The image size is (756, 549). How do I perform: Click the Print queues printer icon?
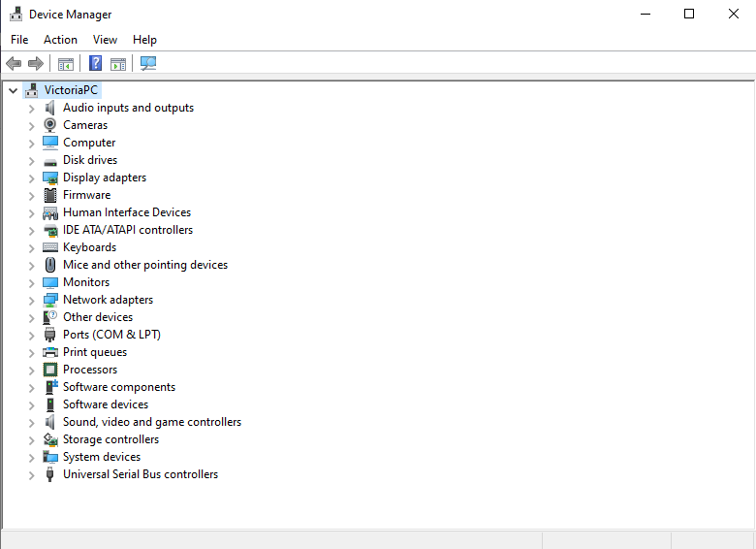pyautogui.click(x=50, y=352)
